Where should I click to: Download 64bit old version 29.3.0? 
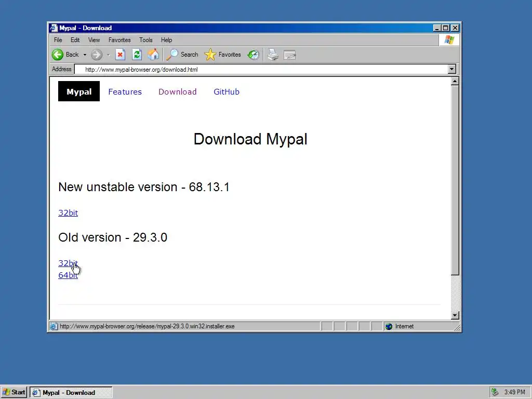click(68, 275)
